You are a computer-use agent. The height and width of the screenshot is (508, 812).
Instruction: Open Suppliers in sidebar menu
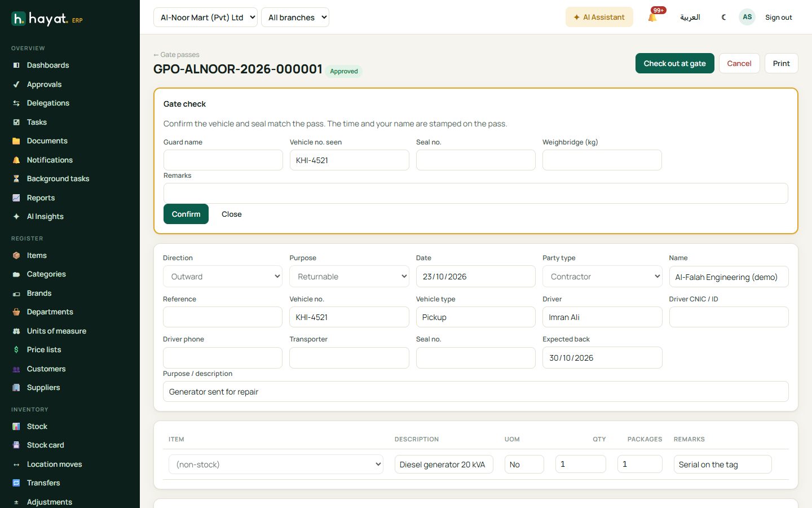click(43, 388)
